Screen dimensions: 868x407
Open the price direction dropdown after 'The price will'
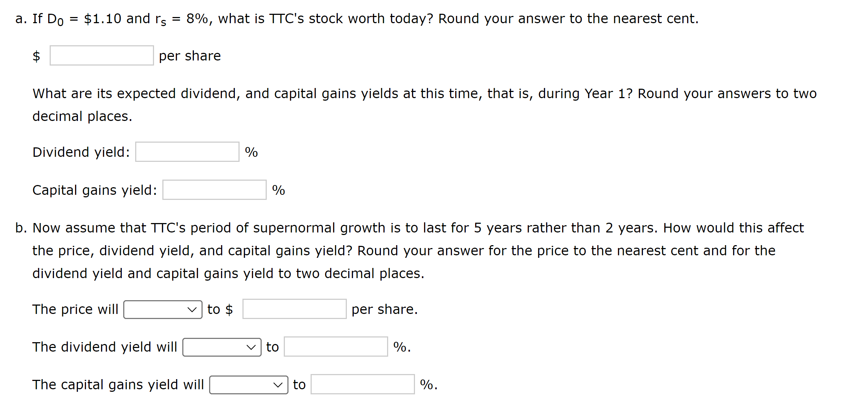click(x=163, y=309)
